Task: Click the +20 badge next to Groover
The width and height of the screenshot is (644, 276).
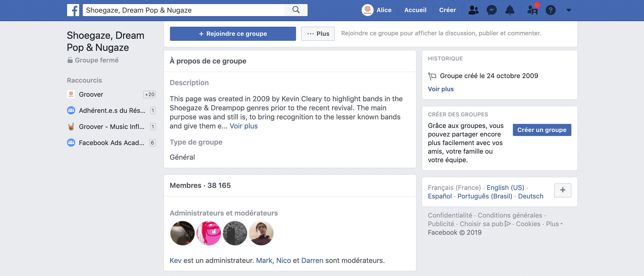Action: tap(150, 94)
